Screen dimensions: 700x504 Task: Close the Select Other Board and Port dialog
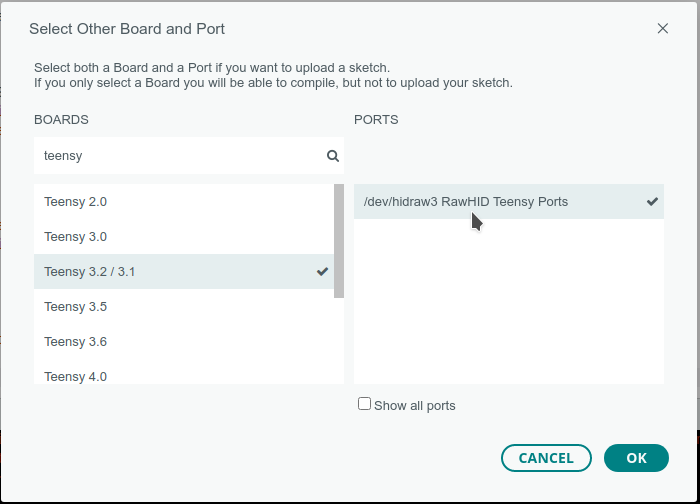point(662,29)
